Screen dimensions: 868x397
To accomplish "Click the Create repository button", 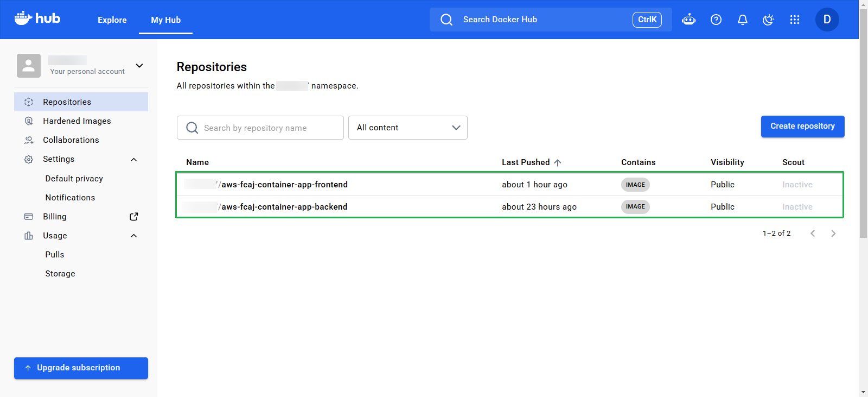I will 803,127.
